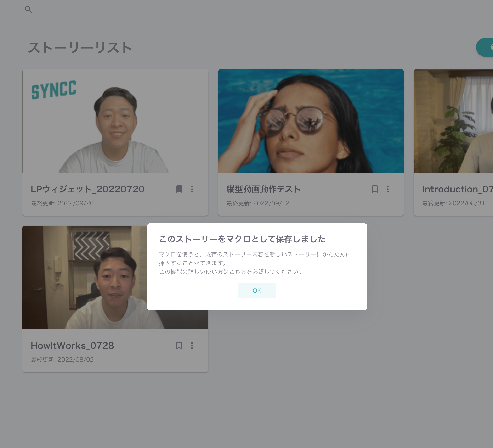Click 最終更新: 2022/09/12 date text

(x=258, y=203)
